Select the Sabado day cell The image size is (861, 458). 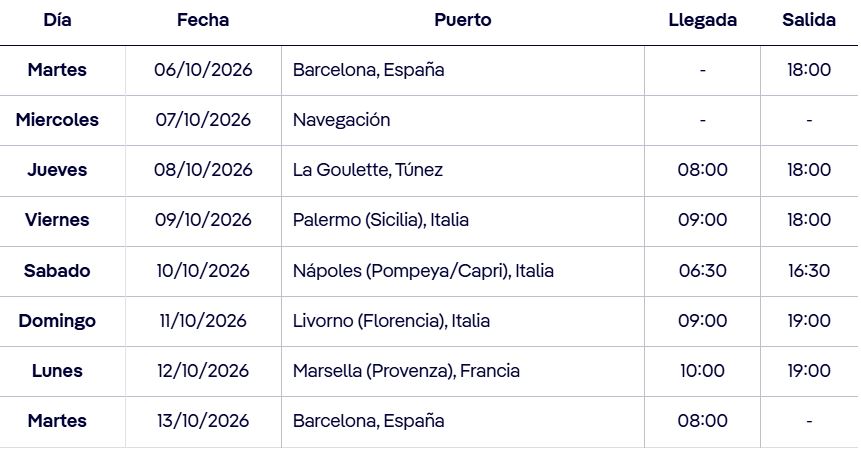pos(57,271)
